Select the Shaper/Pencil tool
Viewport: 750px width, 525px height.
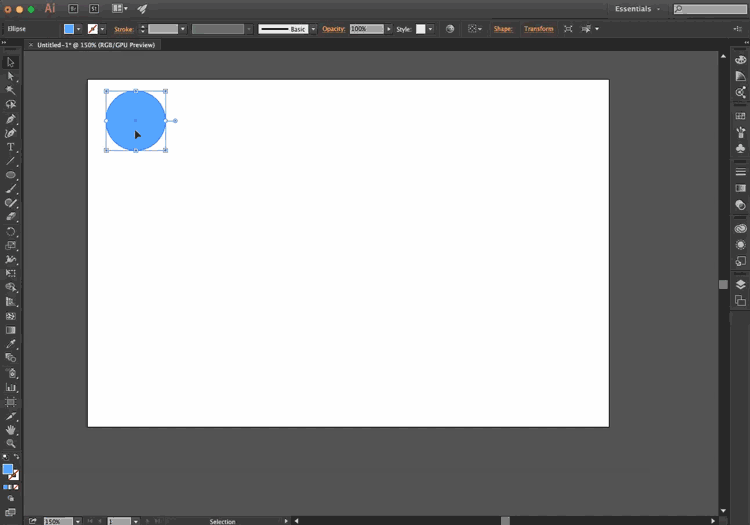(11, 203)
